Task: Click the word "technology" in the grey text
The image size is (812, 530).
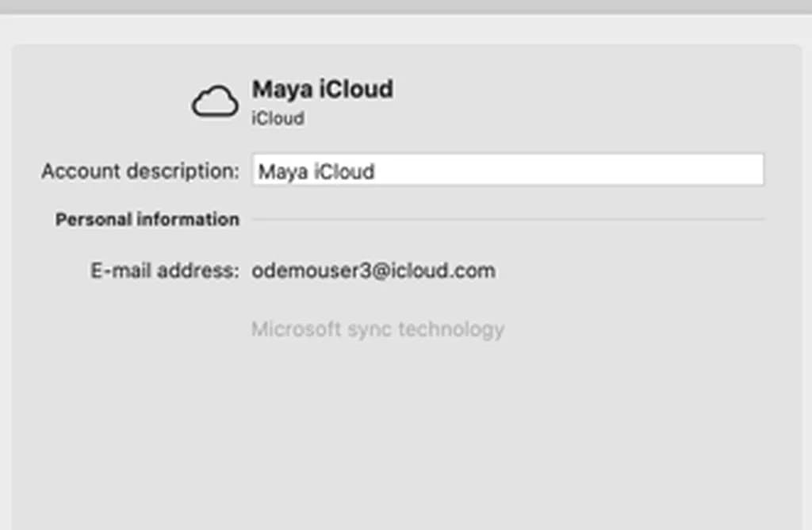Action: pos(452,329)
